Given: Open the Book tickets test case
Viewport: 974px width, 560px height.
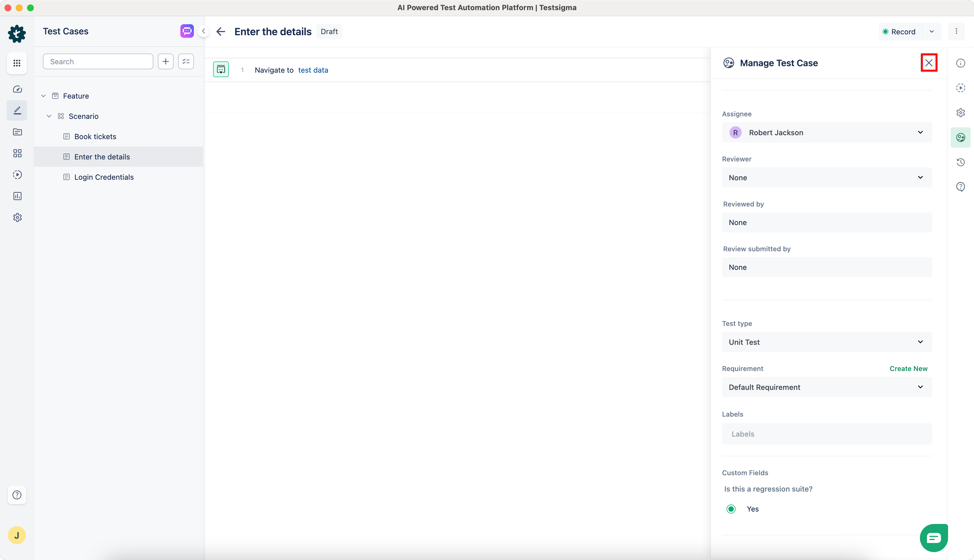Looking at the screenshot, I should 95,137.
